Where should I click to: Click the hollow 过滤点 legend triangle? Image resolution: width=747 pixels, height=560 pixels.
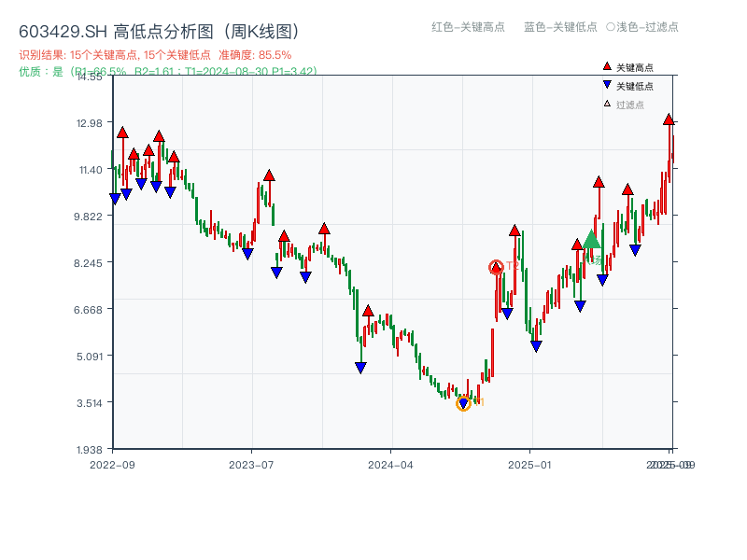(x=607, y=104)
